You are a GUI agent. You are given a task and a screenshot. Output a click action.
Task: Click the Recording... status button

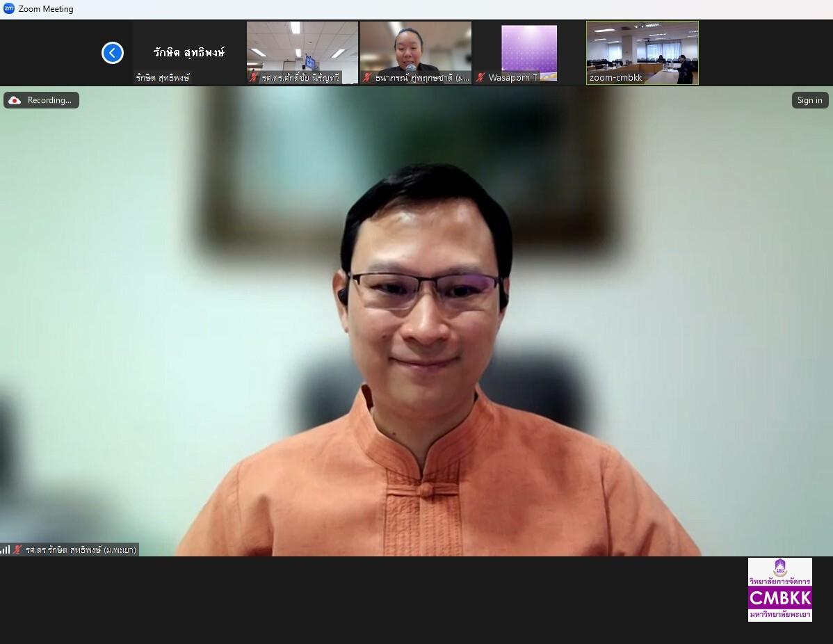click(x=42, y=100)
